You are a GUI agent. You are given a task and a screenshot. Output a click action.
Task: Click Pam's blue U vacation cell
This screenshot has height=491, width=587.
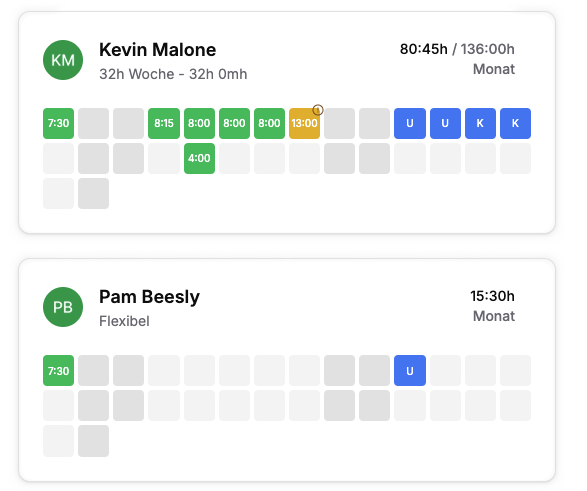pyautogui.click(x=410, y=370)
